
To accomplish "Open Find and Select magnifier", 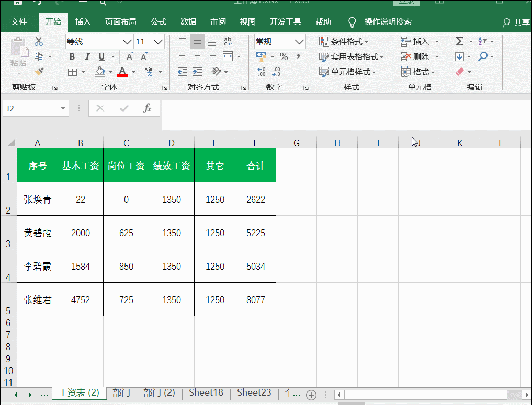I will click(x=483, y=56).
